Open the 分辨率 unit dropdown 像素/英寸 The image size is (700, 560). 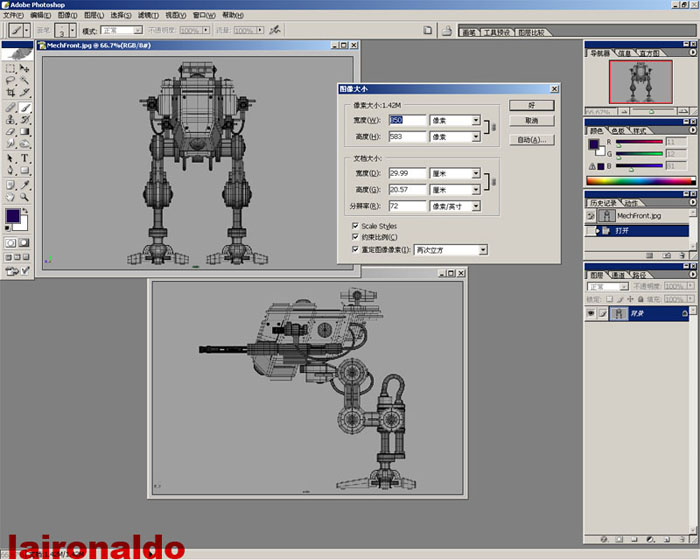point(456,206)
